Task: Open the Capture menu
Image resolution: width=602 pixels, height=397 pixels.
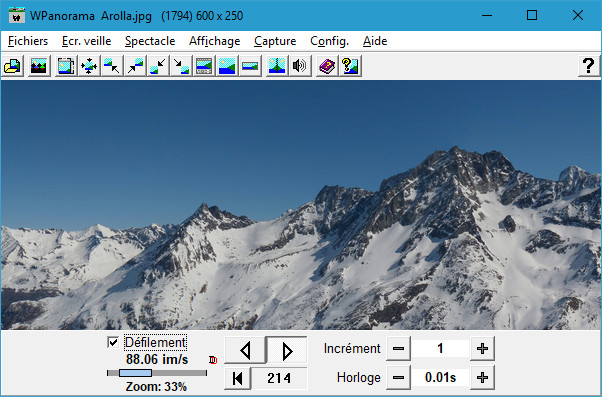Action: coord(275,41)
